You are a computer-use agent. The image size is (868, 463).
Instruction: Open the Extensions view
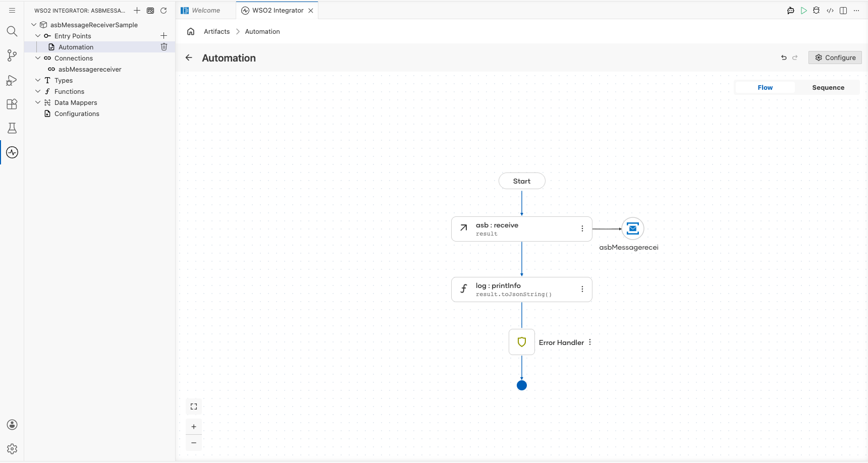(12, 104)
